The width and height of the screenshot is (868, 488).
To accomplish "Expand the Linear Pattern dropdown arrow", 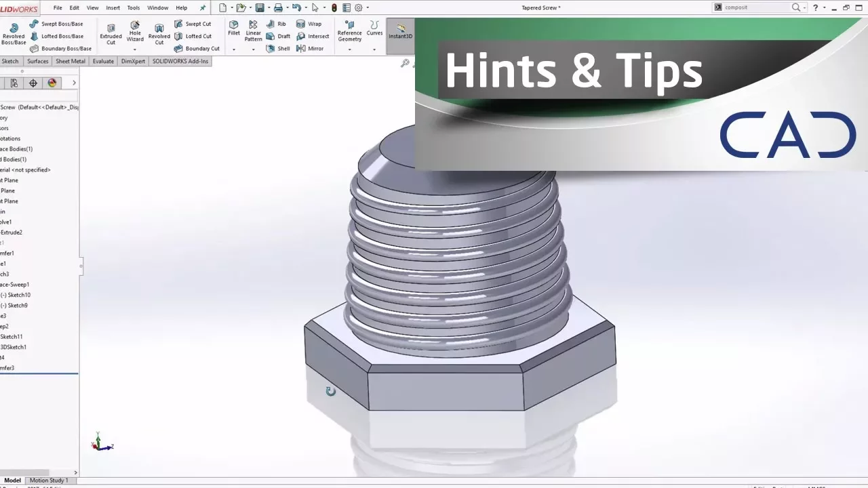I will [253, 49].
